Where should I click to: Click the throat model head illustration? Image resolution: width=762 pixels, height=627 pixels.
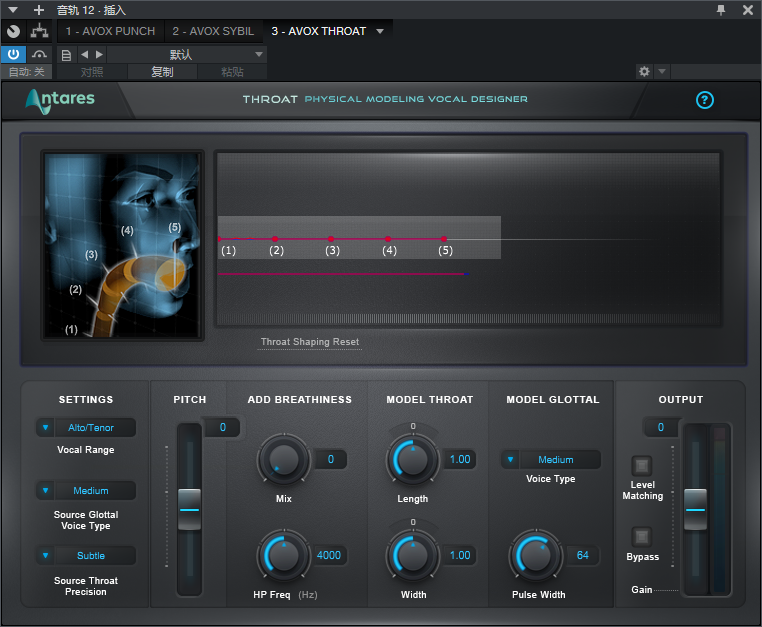(x=122, y=245)
